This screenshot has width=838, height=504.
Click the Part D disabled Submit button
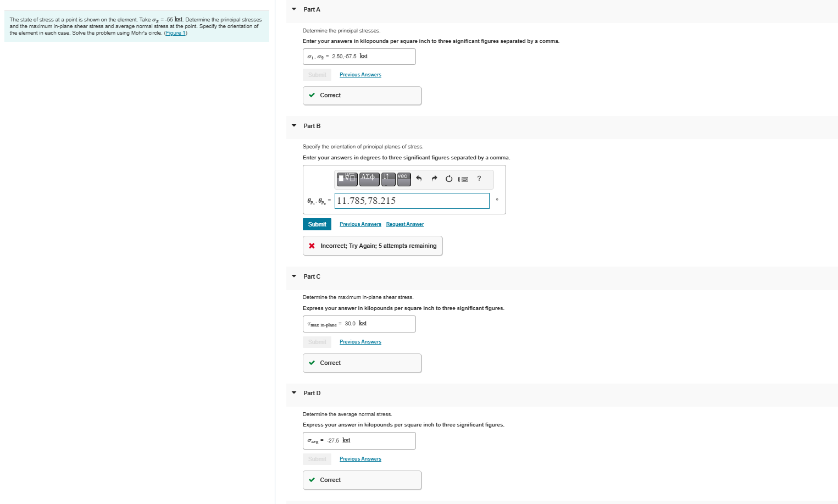coord(317,459)
